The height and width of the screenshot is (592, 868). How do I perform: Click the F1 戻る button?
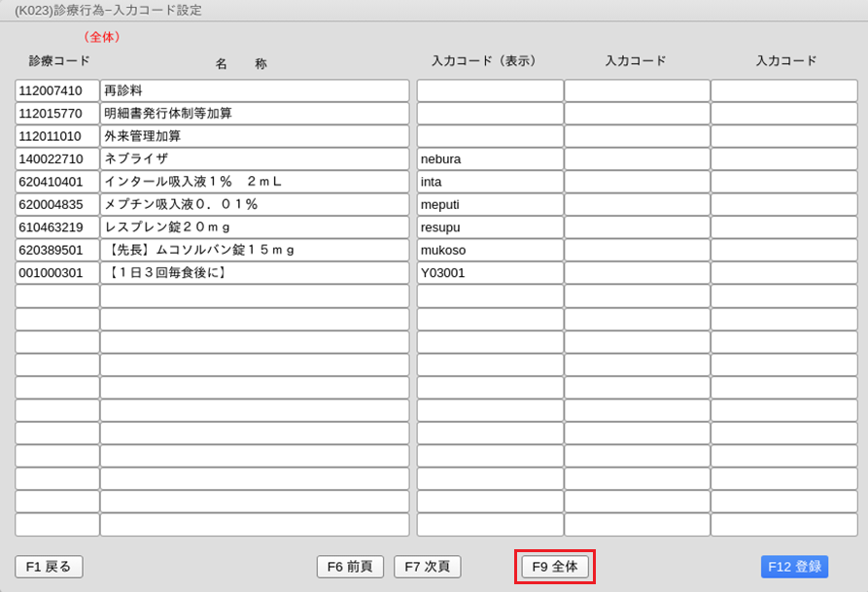click(49, 567)
